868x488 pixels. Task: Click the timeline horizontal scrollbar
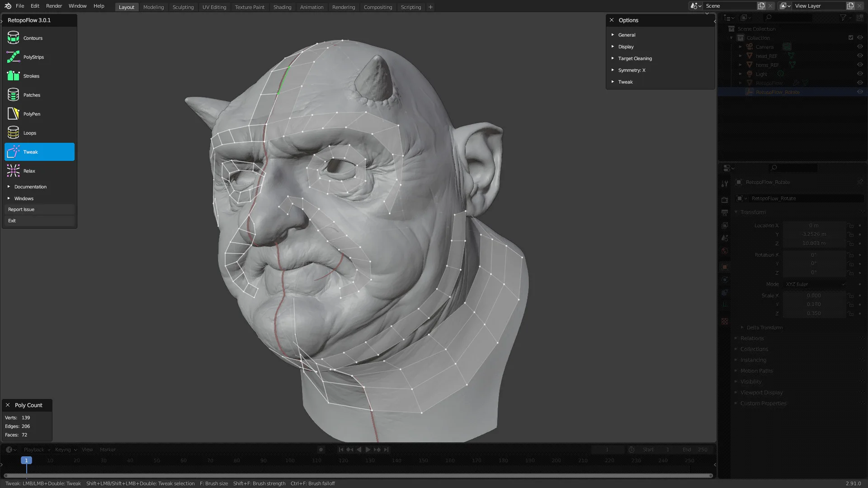[x=358, y=476]
